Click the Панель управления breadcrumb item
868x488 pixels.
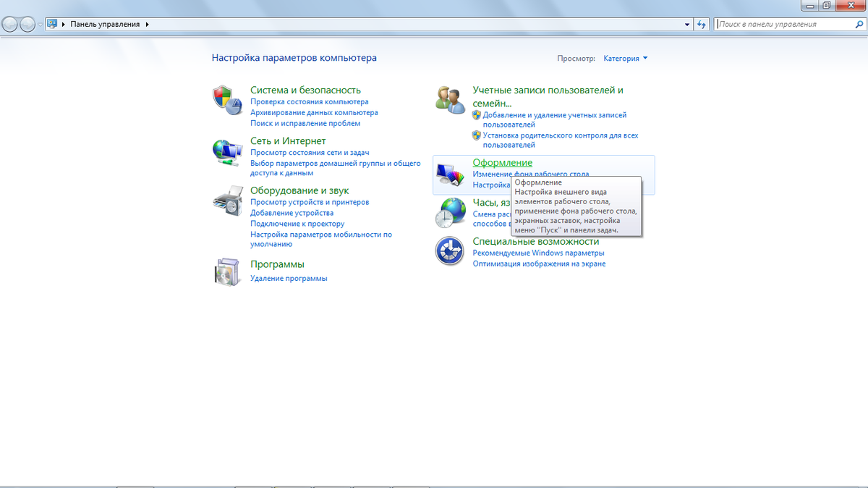105,24
